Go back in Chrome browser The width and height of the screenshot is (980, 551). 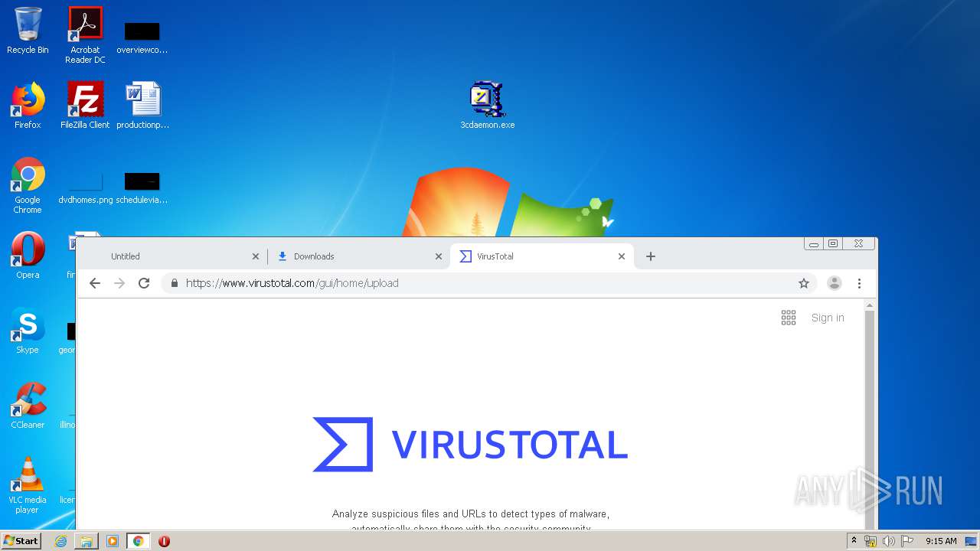95,283
